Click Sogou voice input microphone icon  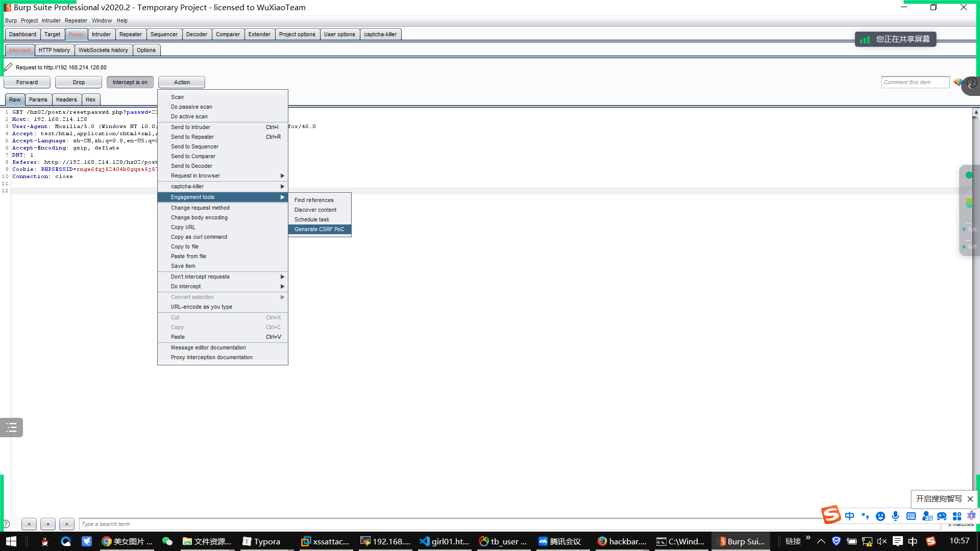(x=896, y=516)
